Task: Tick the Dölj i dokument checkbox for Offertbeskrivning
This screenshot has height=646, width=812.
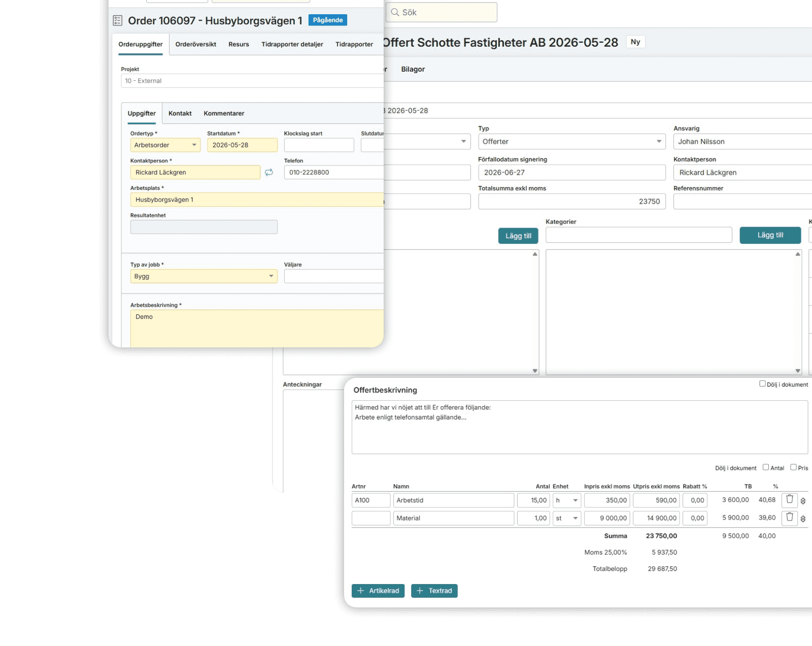Action: (762, 384)
